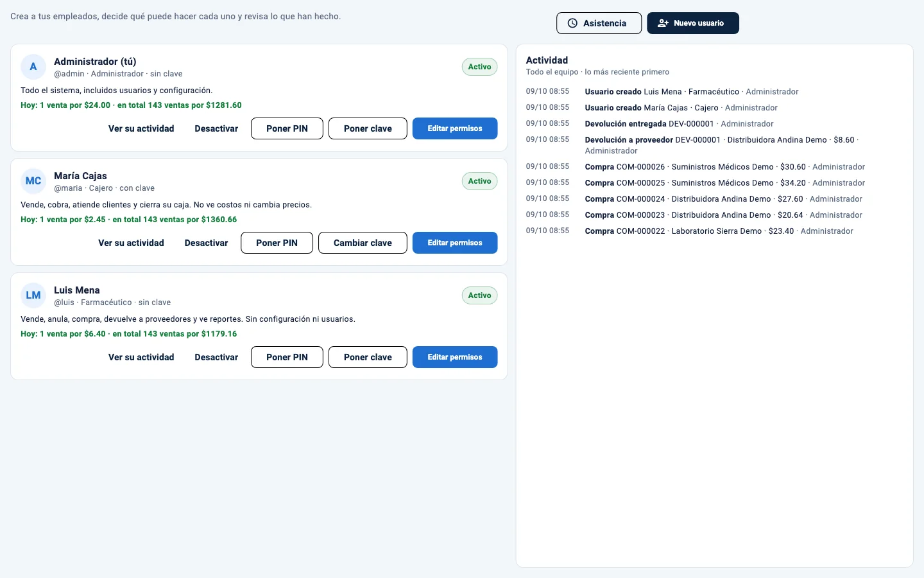Viewport: 924px width, 578px height.
Task: Click Activo badge on Administrador card
Action: [x=479, y=67]
